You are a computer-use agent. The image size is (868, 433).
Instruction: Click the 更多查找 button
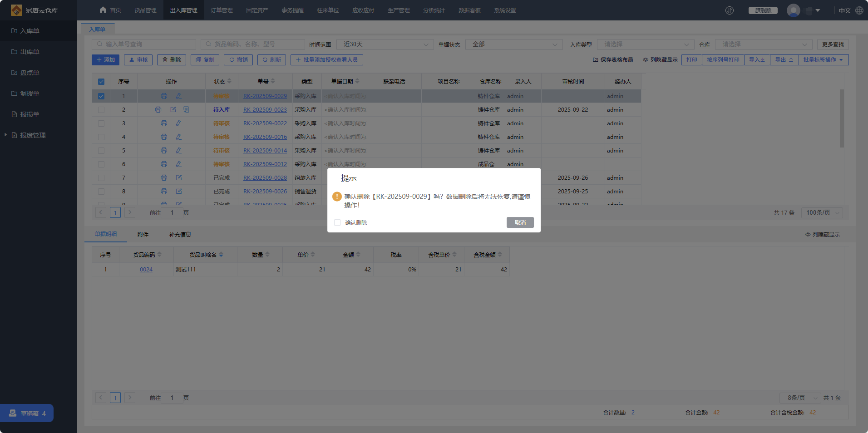pos(833,44)
